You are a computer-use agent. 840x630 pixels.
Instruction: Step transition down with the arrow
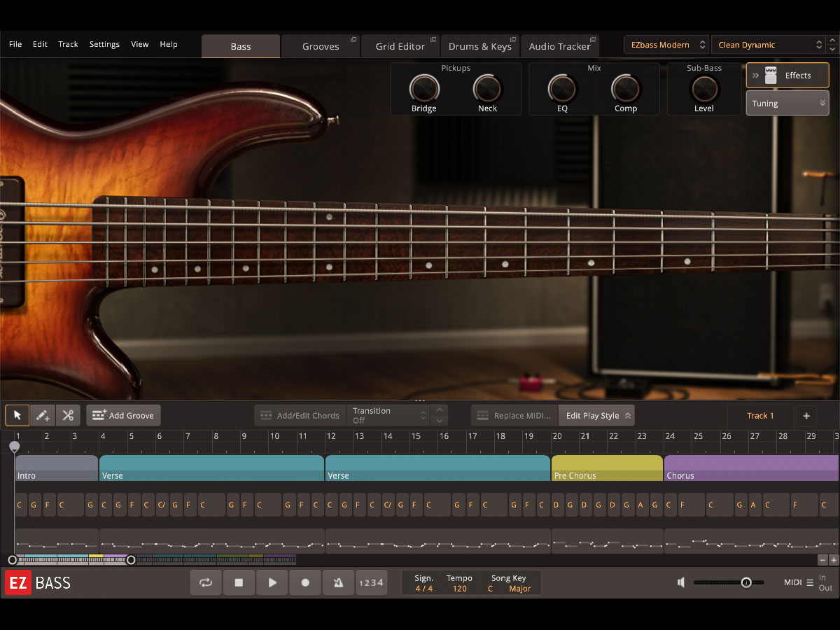pos(439,421)
